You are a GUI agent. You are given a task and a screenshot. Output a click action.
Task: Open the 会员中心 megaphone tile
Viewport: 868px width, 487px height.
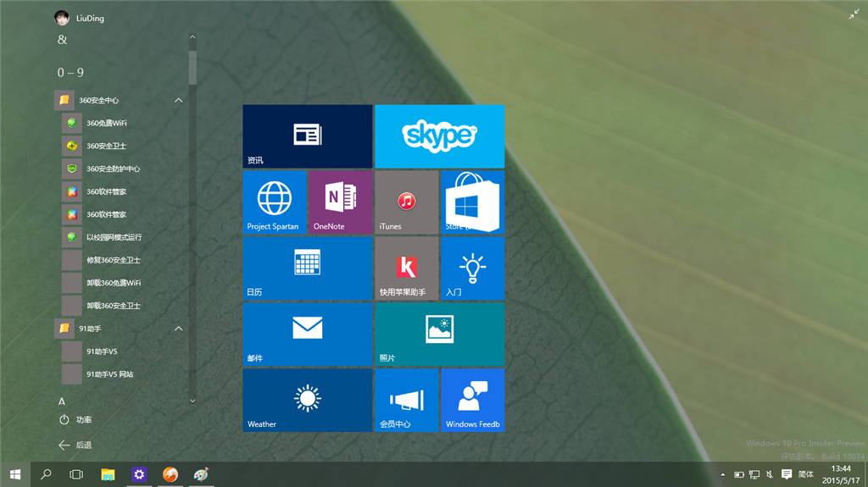pyautogui.click(x=406, y=400)
